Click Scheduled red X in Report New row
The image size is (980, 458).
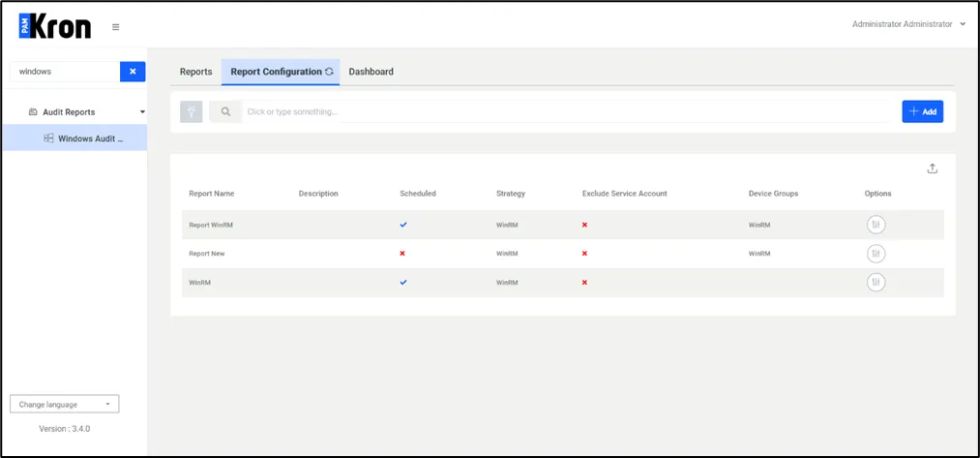(402, 254)
